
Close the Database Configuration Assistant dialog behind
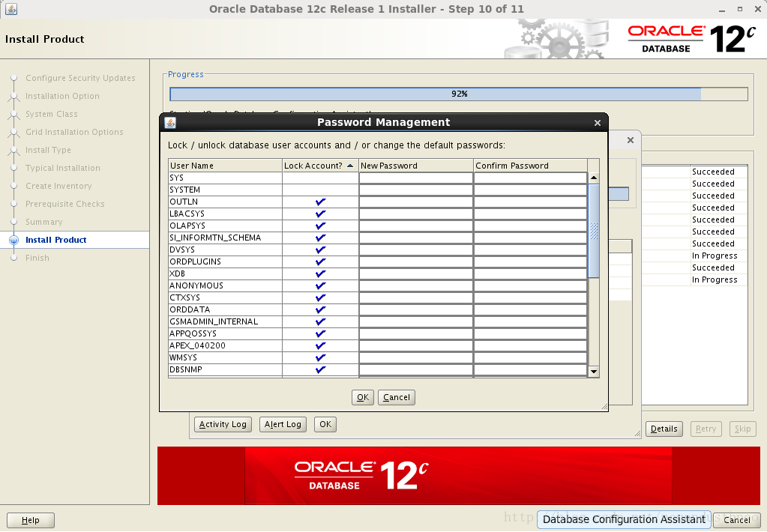631,140
